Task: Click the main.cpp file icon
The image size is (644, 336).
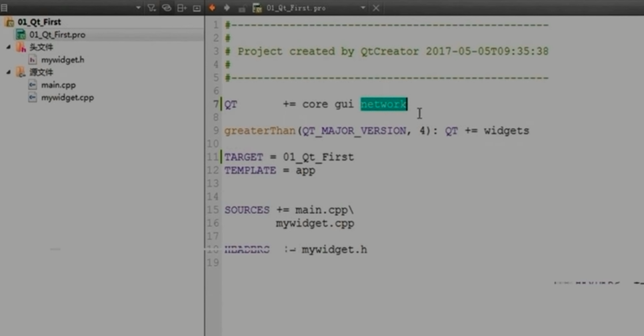Action: pos(33,85)
